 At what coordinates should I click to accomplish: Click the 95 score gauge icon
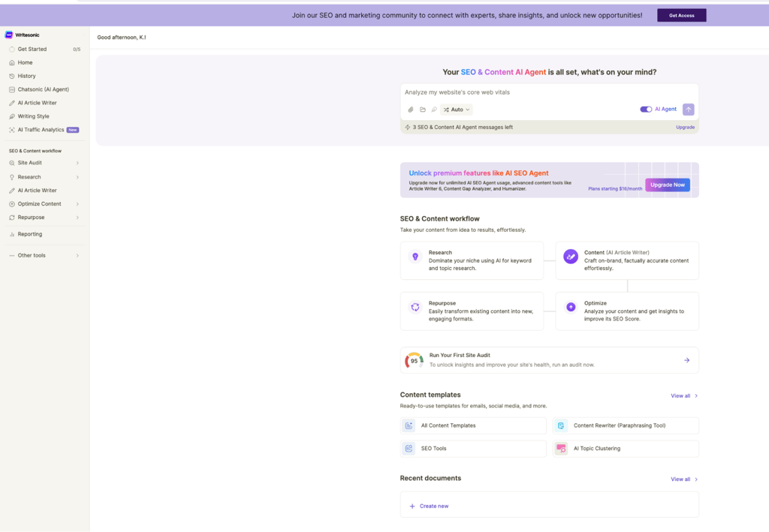[414, 361]
